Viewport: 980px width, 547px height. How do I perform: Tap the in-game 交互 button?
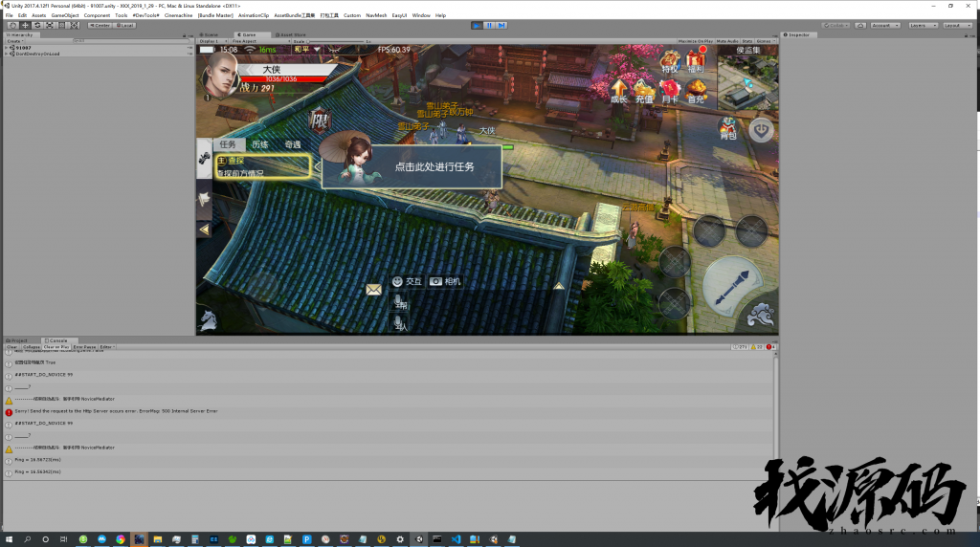[x=408, y=281]
